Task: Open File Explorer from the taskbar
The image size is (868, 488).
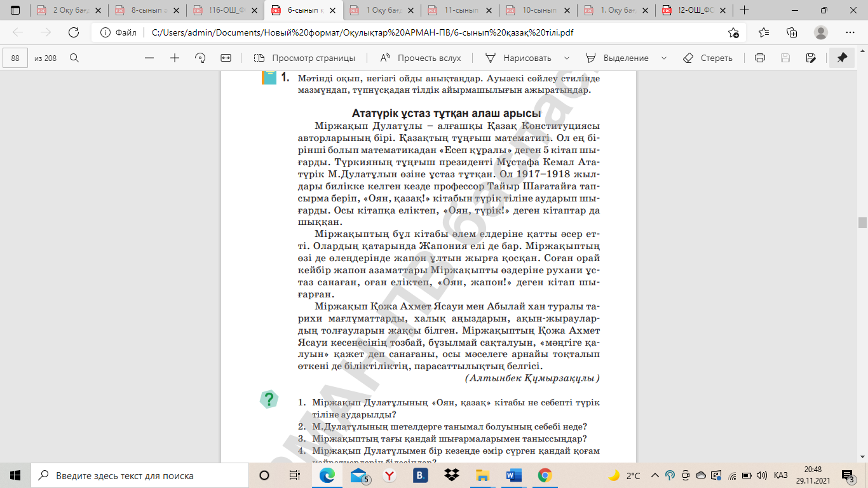Action: [x=483, y=475]
